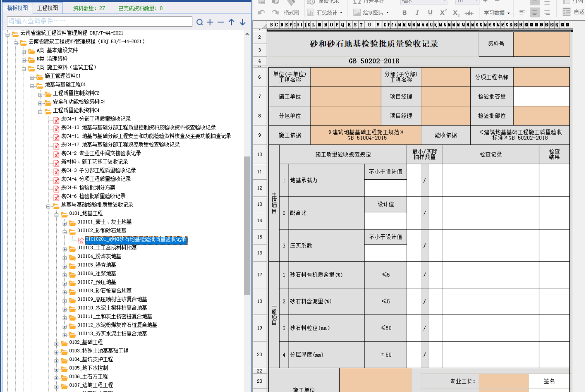Click the search magnifier icon
This screenshot has width=585, height=392.
coord(200,22)
